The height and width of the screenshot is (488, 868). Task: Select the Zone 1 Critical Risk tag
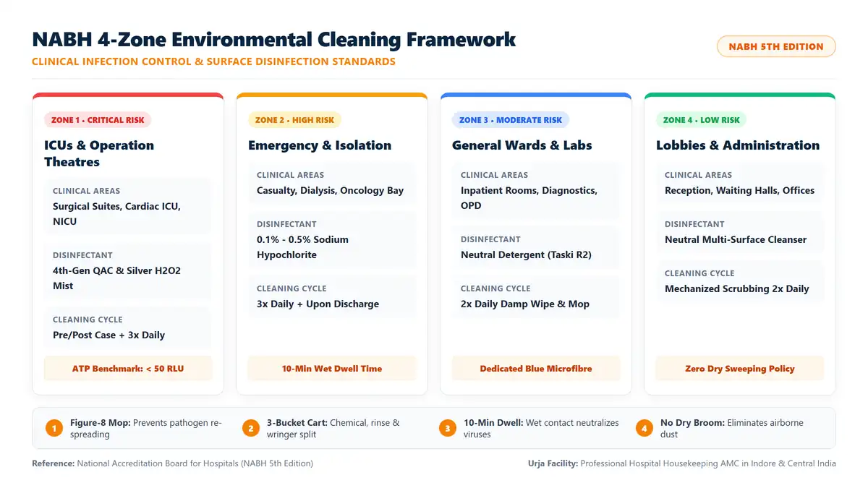[98, 120]
